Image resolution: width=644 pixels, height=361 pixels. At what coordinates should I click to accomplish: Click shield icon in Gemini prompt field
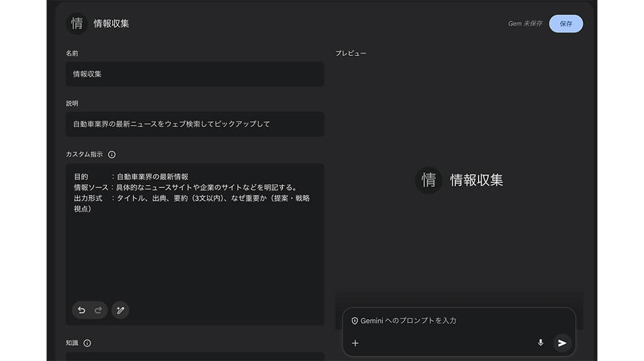click(355, 321)
